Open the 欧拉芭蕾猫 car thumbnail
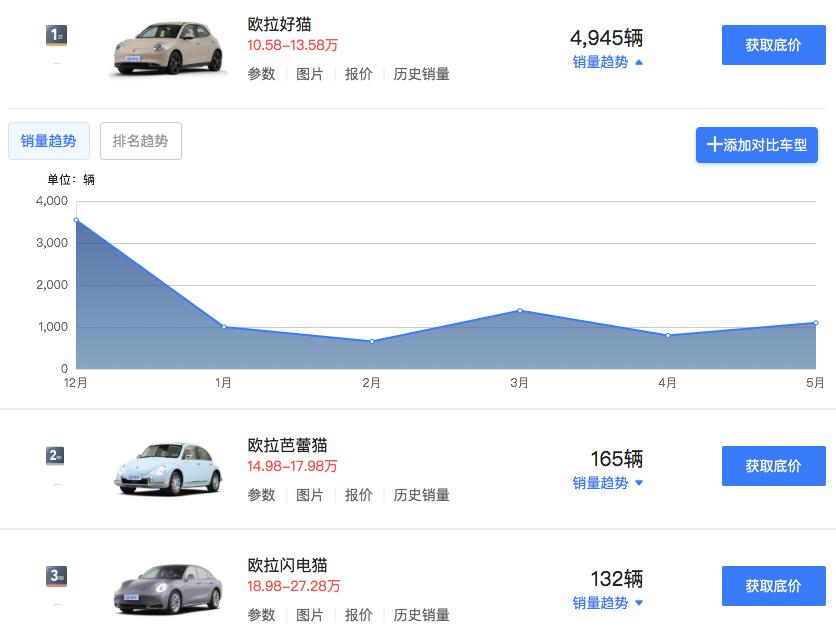This screenshot has height=639, width=836. tap(168, 469)
